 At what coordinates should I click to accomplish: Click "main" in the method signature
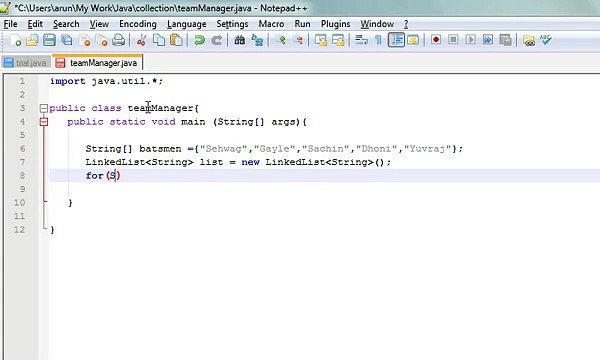[193, 122]
